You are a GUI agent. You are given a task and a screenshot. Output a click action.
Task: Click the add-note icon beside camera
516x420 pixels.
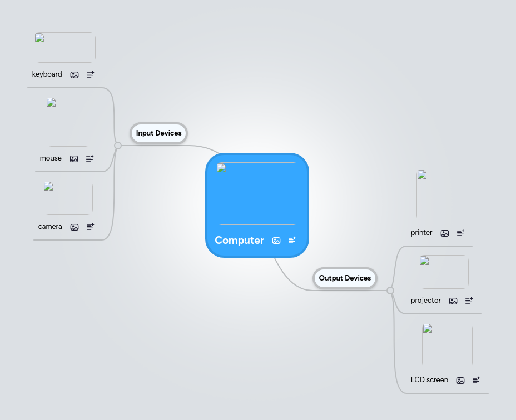90,227
